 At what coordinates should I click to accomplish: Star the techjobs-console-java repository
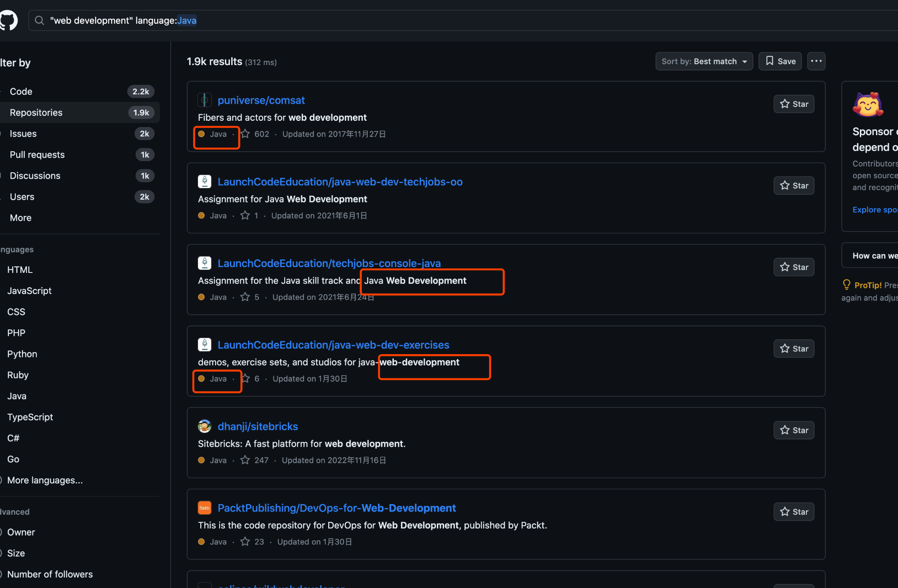(x=794, y=268)
